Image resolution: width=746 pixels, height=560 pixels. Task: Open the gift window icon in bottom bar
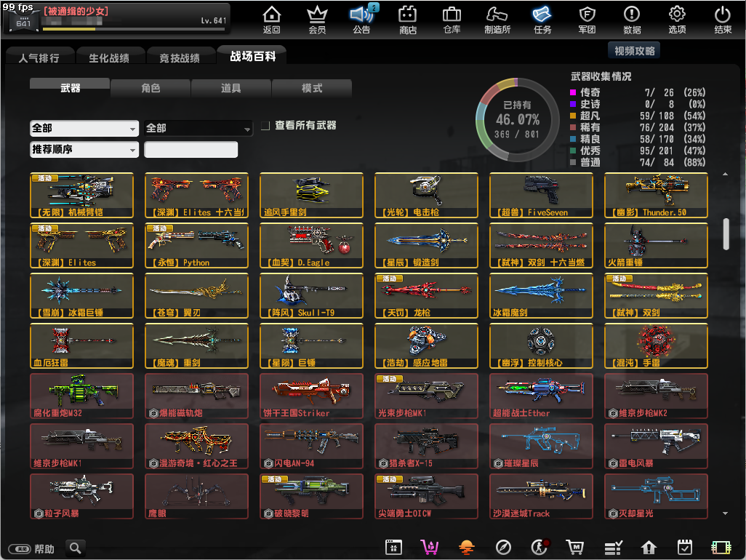point(393,548)
